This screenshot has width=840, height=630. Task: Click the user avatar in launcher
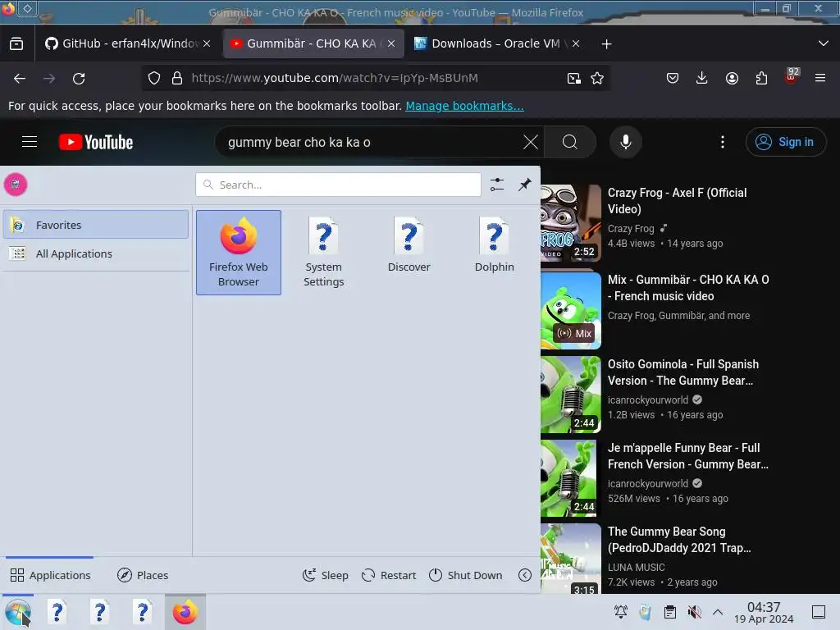[x=16, y=185]
